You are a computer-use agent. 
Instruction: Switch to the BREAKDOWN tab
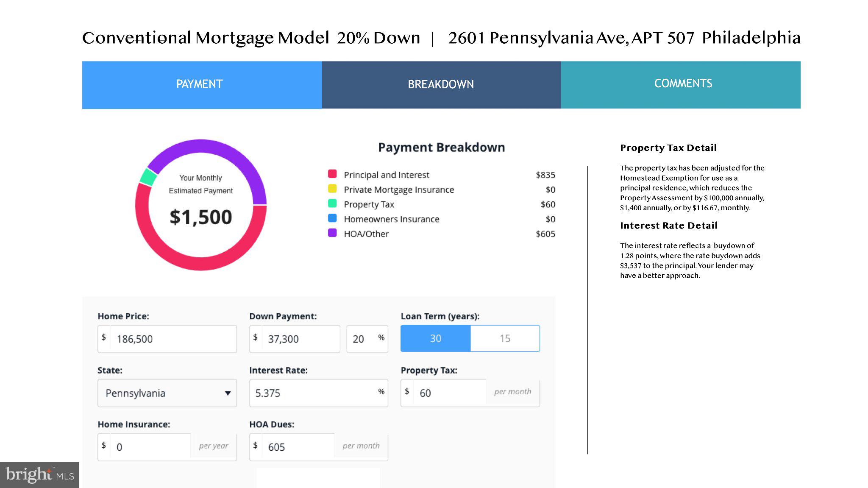(x=441, y=85)
